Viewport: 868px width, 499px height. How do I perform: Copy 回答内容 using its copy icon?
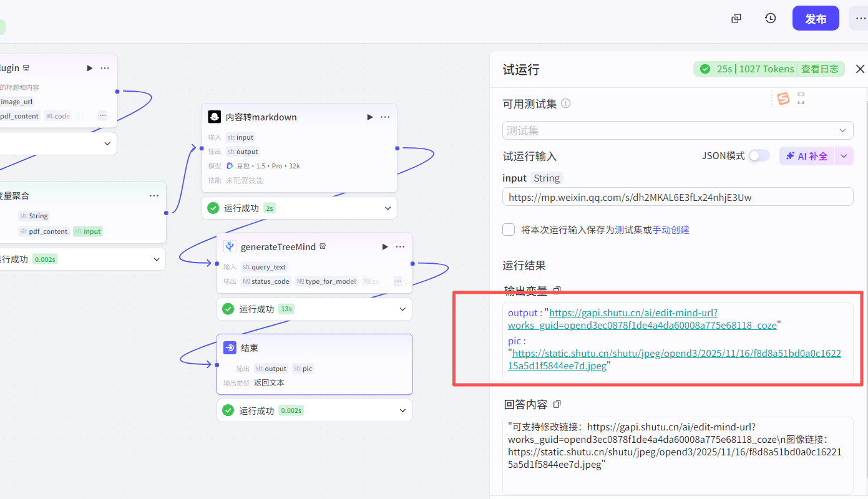pyautogui.click(x=557, y=404)
